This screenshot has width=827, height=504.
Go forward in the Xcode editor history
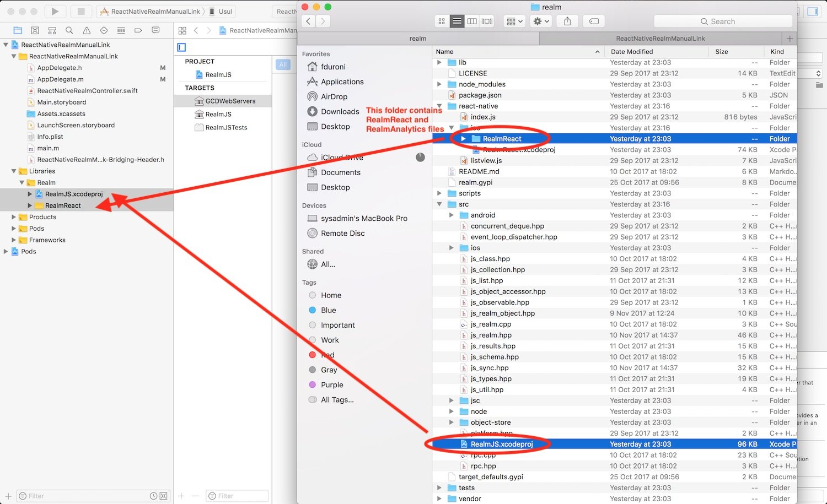click(209, 30)
